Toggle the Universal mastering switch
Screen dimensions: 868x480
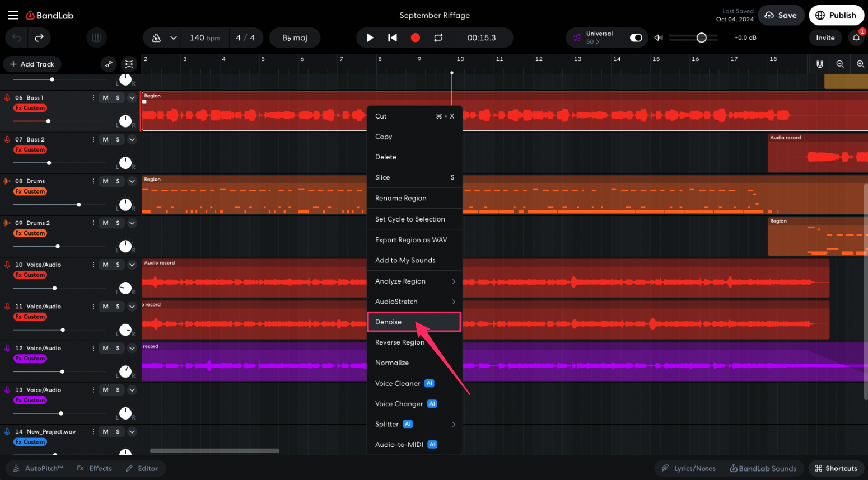pyautogui.click(x=636, y=37)
